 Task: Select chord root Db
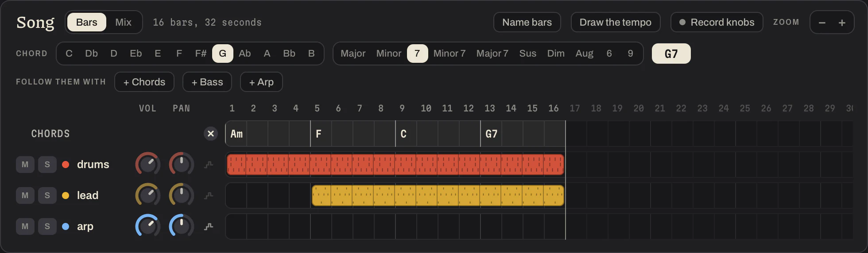(91, 54)
